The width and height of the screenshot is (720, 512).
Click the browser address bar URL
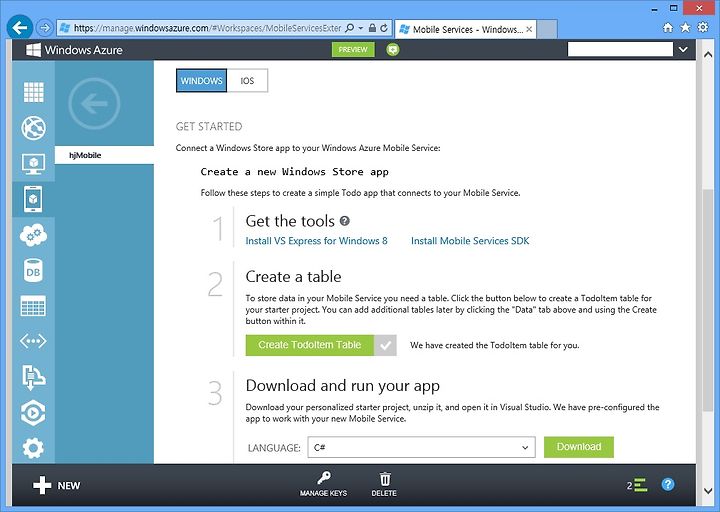pyautogui.click(x=207, y=28)
